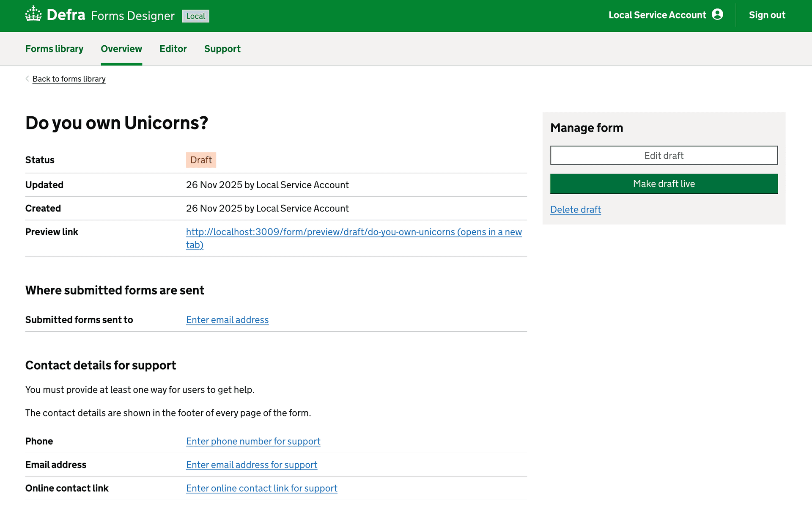The image size is (812, 520).
Task: Click the Local environment badge
Action: coord(195,16)
